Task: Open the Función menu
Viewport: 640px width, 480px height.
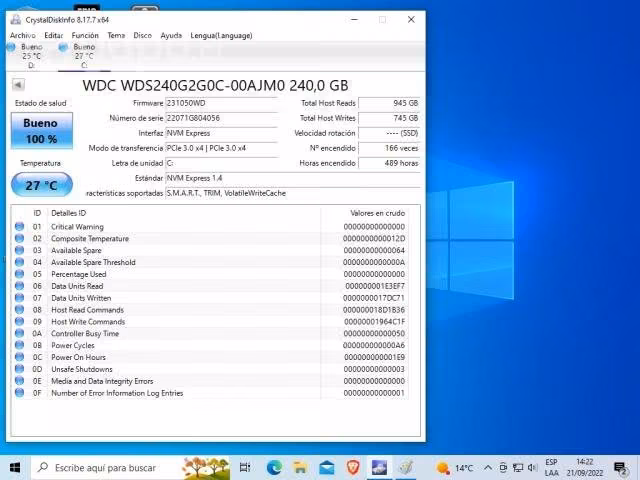Action: 85,36
